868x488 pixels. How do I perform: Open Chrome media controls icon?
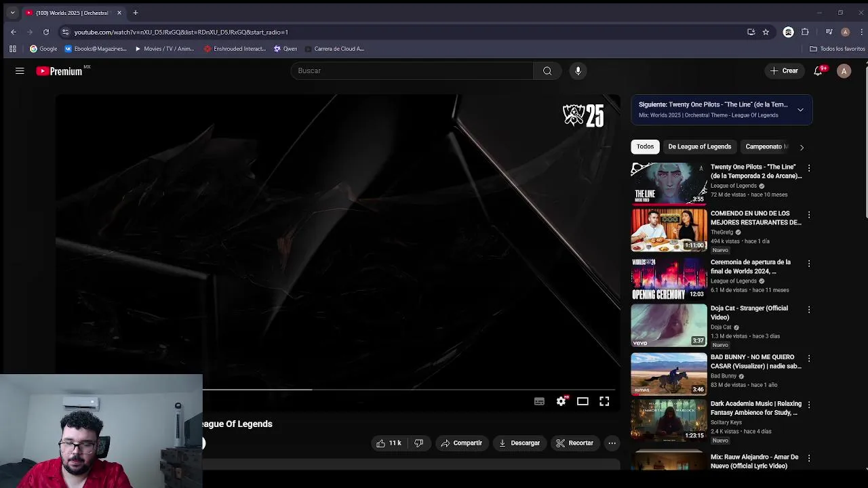coord(829,32)
